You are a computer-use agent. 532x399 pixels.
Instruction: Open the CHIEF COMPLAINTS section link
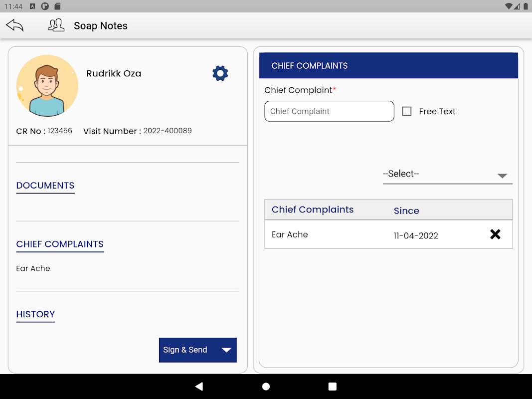tap(60, 244)
